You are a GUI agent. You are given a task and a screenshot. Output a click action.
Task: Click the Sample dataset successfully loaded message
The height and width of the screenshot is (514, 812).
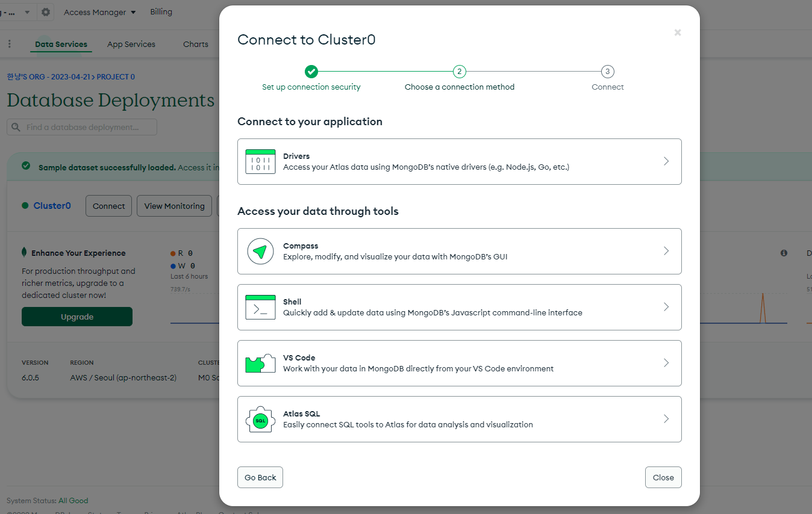pyautogui.click(x=107, y=167)
